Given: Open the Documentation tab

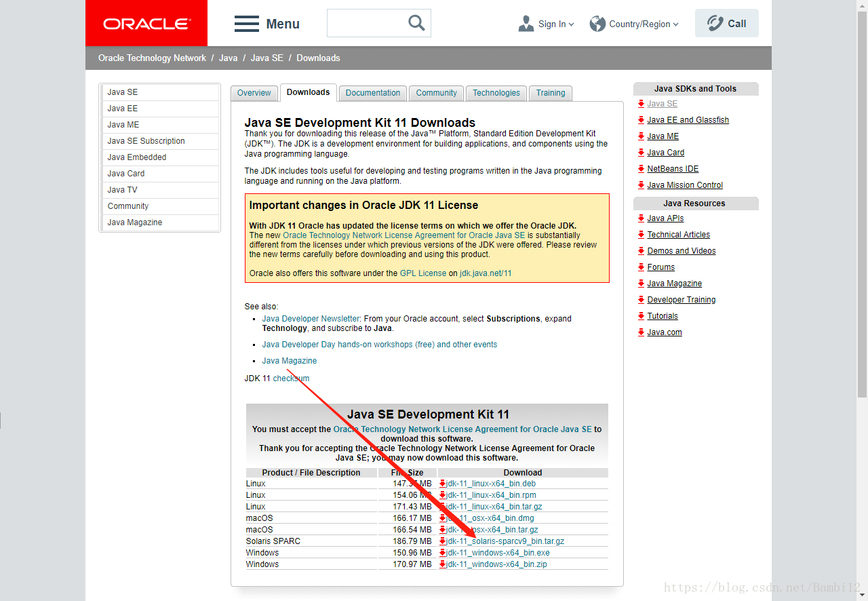Looking at the screenshot, I should [373, 93].
